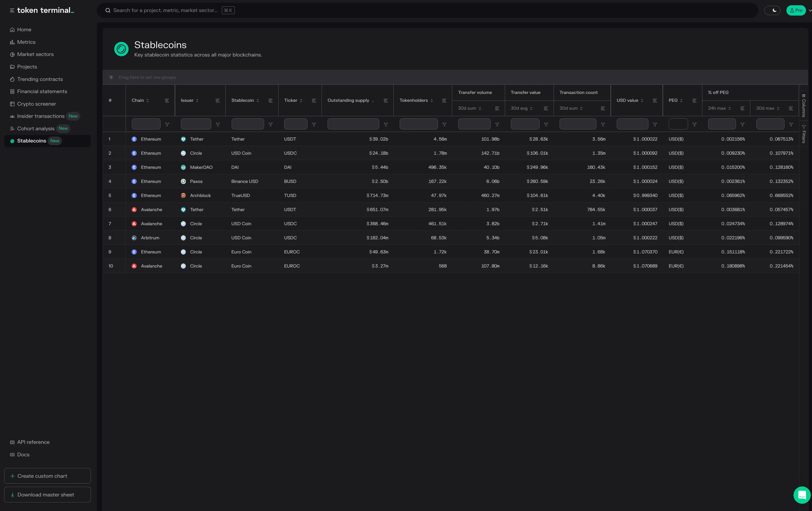Expand the Filters side panel

click(x=804, y=134)
